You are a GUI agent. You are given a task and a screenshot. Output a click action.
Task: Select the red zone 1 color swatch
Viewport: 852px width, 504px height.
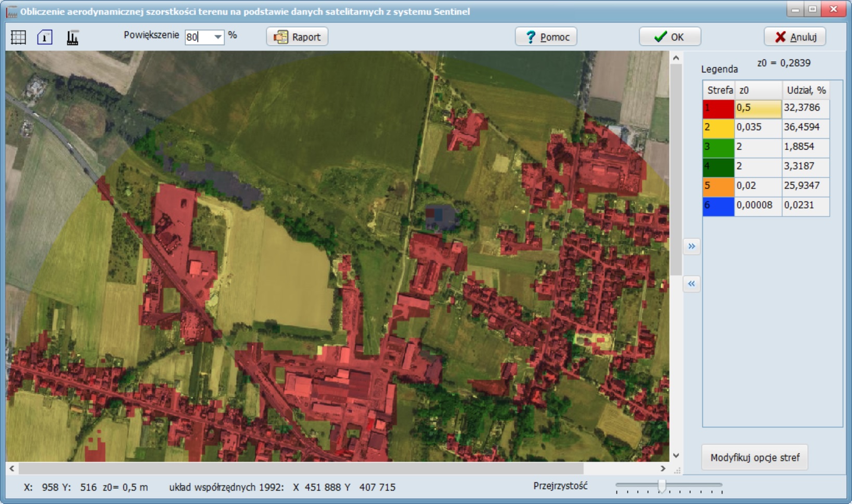[718, 108]
